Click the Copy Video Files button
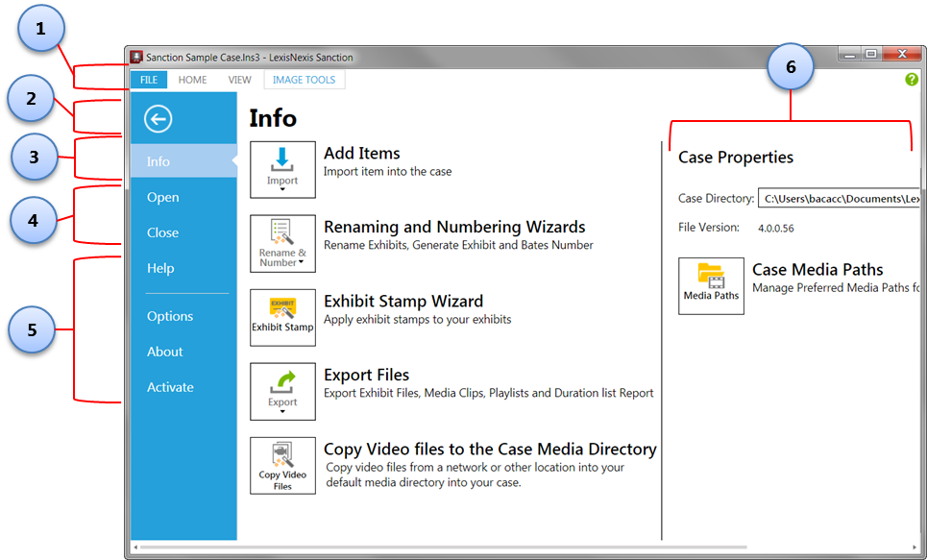 (x=282, y=465)
